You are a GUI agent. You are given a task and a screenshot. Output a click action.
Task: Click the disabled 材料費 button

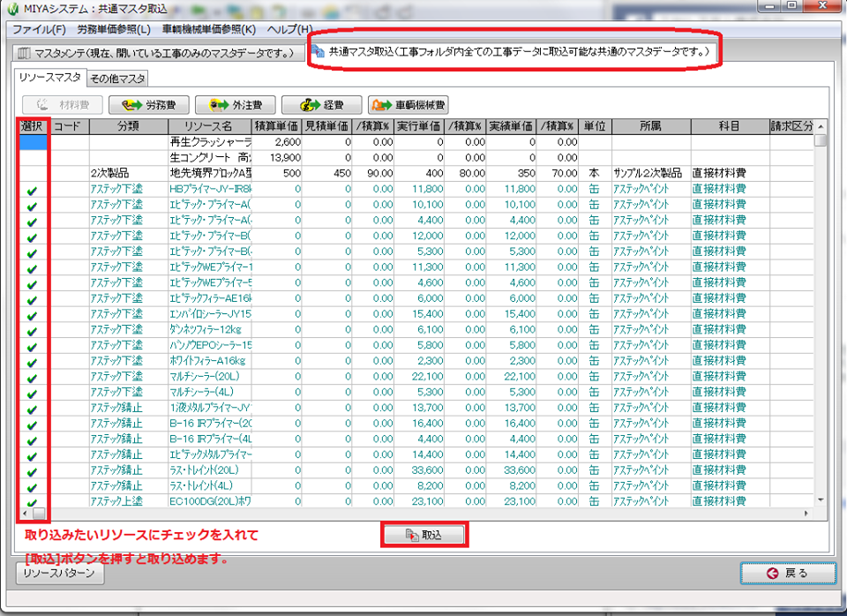(63, 105)
